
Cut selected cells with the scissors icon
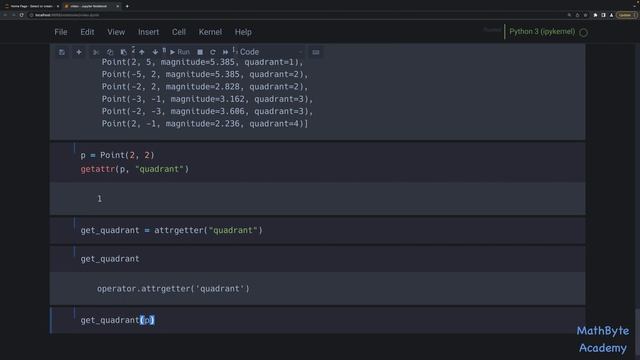96,52
